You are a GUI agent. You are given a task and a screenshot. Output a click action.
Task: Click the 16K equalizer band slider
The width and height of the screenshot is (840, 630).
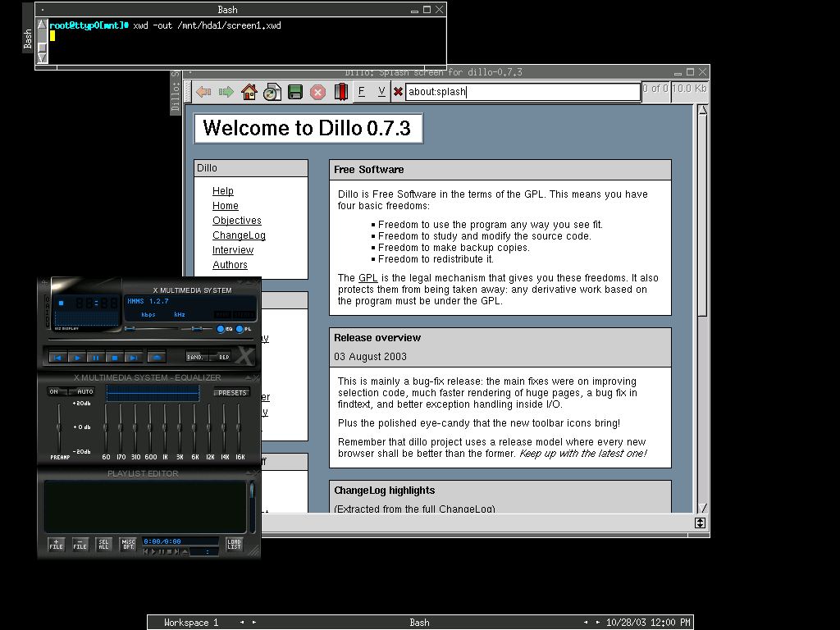tap(240, 427)
